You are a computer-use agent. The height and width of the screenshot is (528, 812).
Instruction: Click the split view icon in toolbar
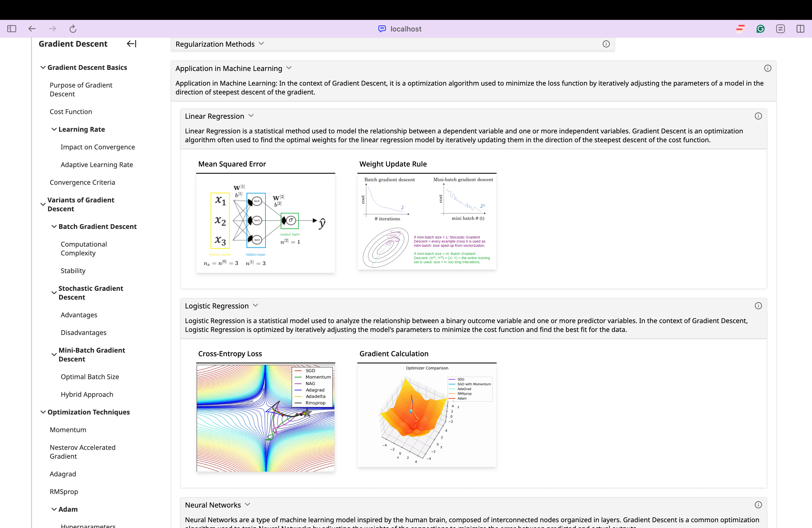(800, 29)
